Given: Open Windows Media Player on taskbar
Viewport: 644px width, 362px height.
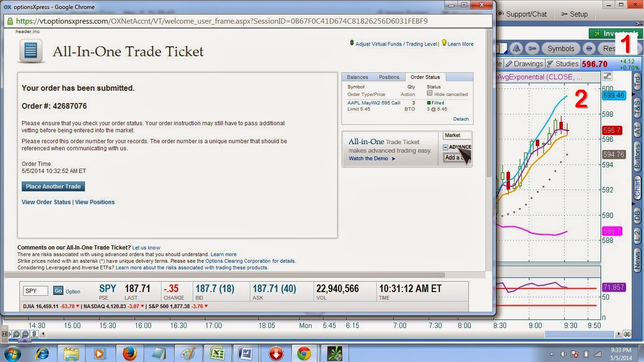Looking at the screenshot, I should point(100,353).
